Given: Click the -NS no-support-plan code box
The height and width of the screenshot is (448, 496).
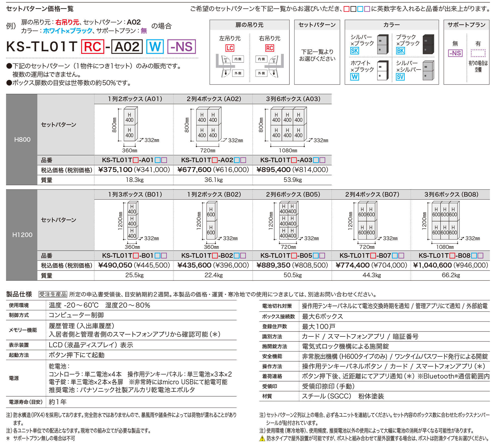Looking at the screenshot, I should [455, 53].
